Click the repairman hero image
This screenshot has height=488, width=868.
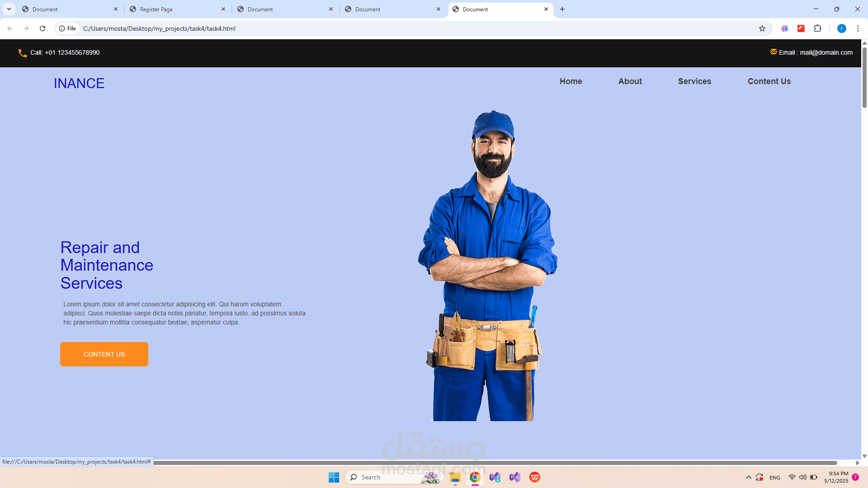click(487, 266)
